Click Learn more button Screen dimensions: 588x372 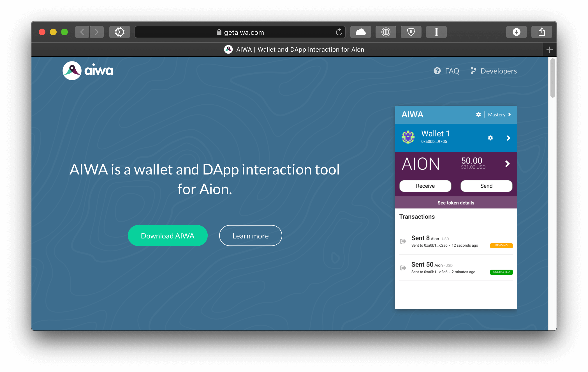coord(251,236)
